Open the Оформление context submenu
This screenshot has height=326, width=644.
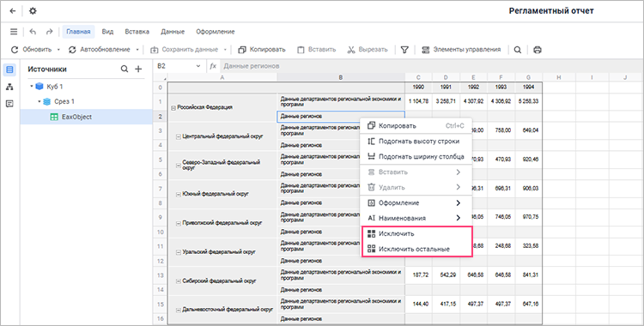tap(416, 202)
